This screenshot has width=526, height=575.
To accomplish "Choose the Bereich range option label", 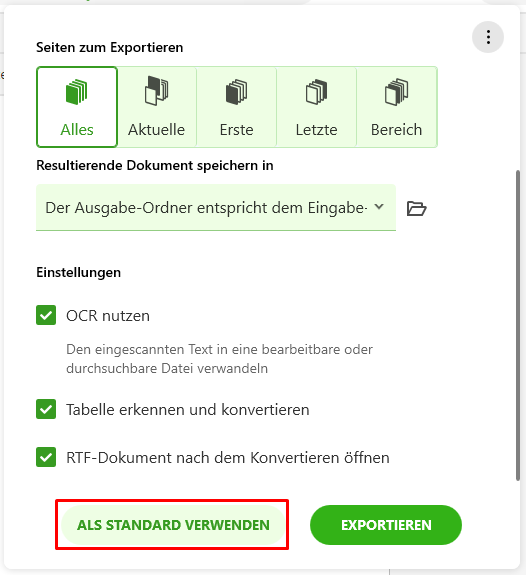I will click(x=397, y=130).
